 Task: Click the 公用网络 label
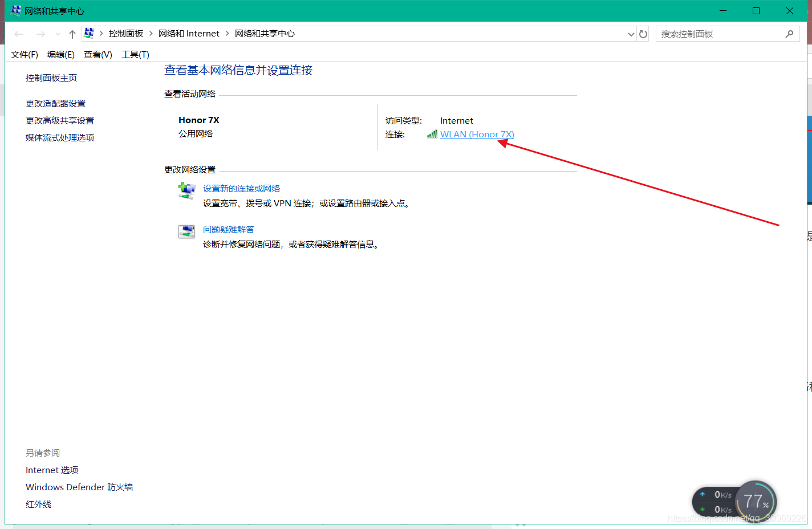tap(196, 134)
